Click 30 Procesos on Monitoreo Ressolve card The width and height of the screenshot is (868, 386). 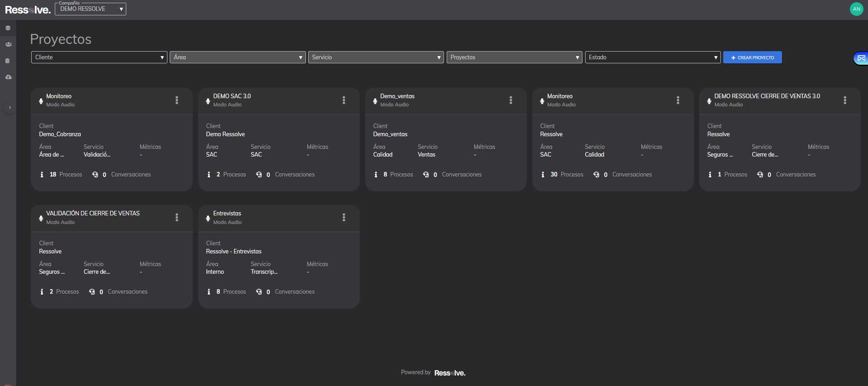[567, 175]
